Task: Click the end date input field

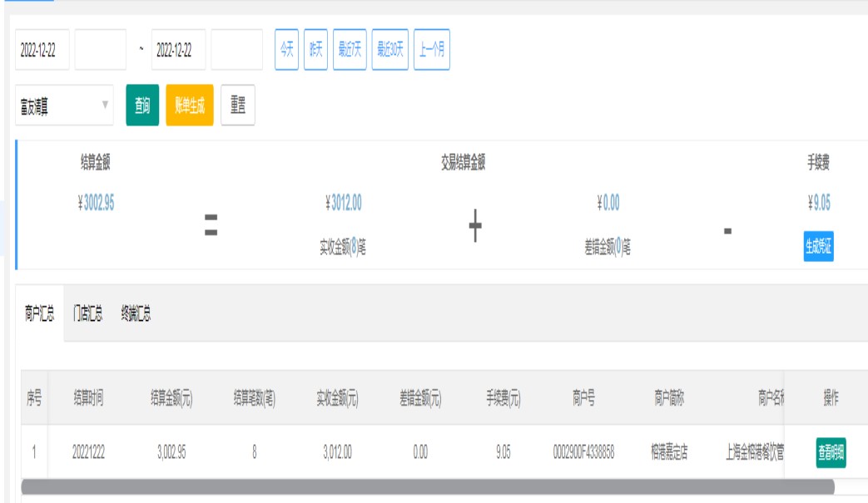Action: click(x=178, y=50)
